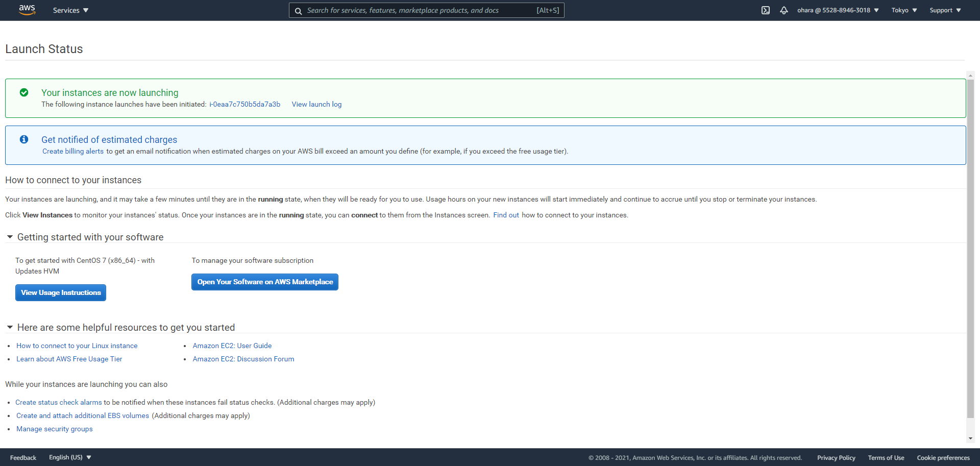Viewport: 980px width, 466px height.
Task: Click Open Your Software on AWS Marketplace
Action: [265, 282]
